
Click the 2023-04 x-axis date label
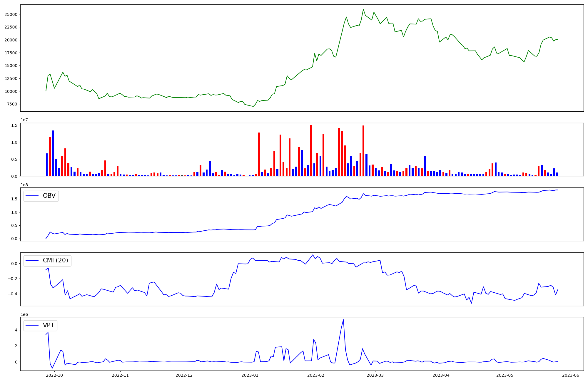coord(441,375)
